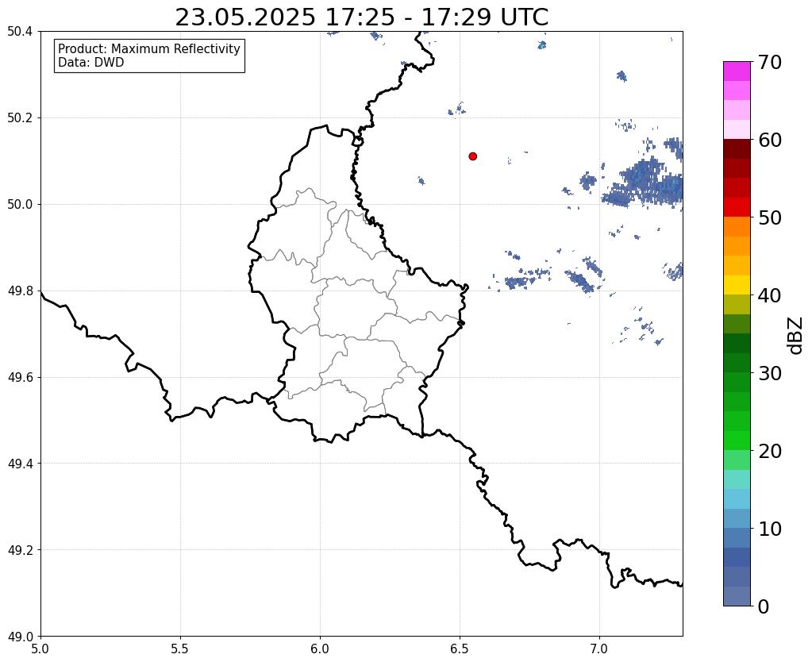
Task: Click latitude tick label 50.4
Action: tap(20, 32)
